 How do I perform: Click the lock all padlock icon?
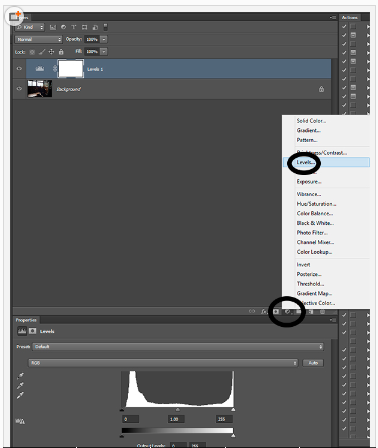[x=61, y=52]
